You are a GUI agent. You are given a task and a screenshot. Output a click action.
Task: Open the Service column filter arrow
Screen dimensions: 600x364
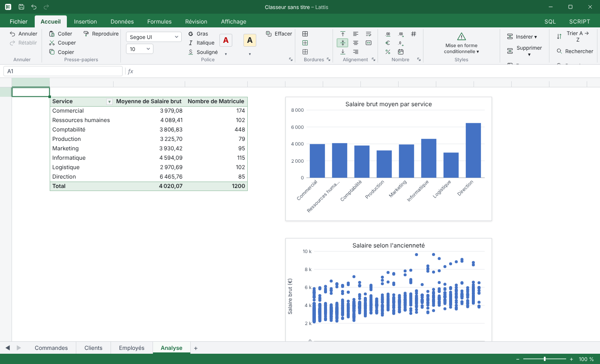click(109, 102)
